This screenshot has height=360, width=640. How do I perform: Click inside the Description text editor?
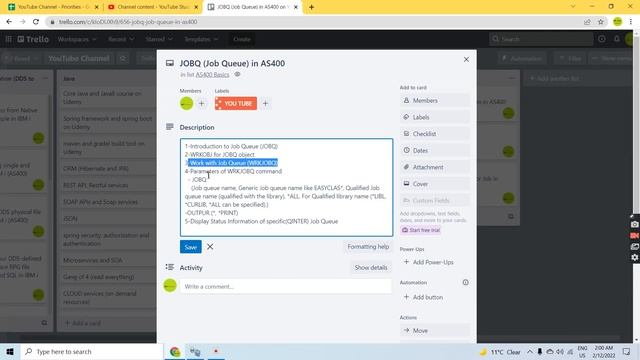click(x=287, y=187)
